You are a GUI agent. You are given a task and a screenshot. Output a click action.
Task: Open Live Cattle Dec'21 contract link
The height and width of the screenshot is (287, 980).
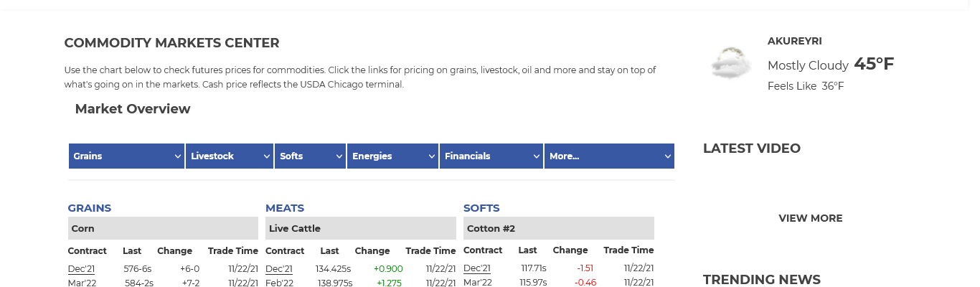coord(279,269)
